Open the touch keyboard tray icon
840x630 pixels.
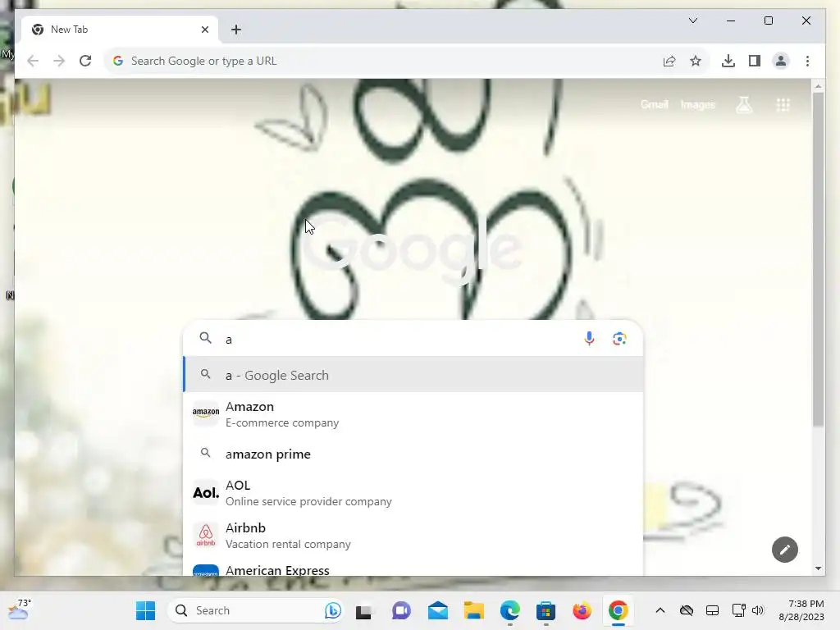point(712,610)
